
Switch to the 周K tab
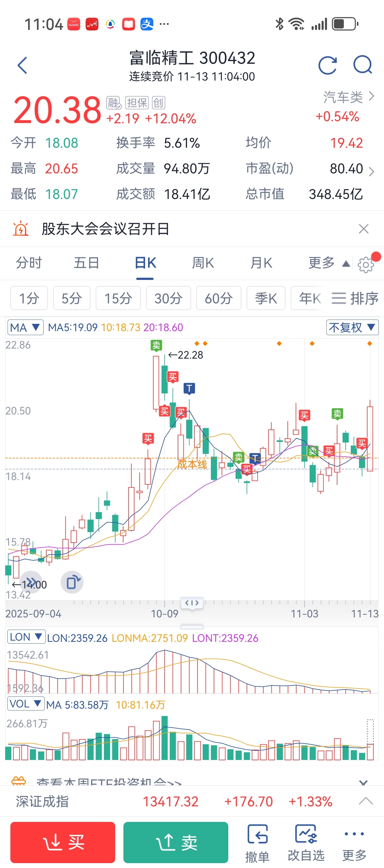(x=203, y=263)
